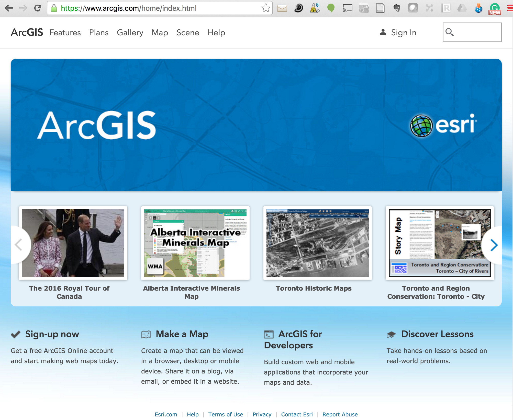Reload the page with the refresh icon
The image size is (513, 420).
coord(38,8)
